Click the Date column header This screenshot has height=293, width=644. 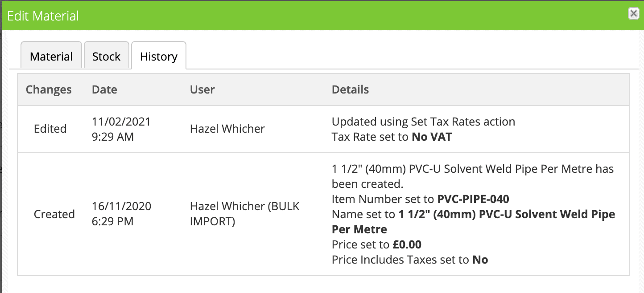104,90
